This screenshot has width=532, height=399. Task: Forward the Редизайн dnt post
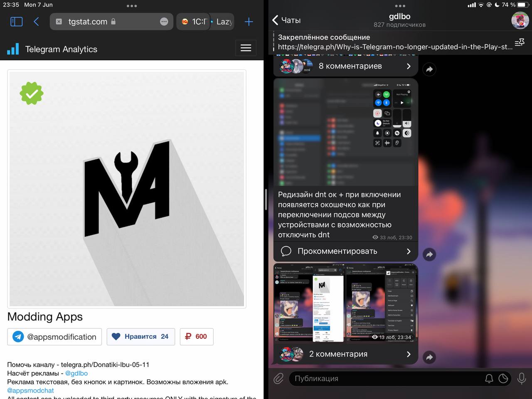point(429,254)
